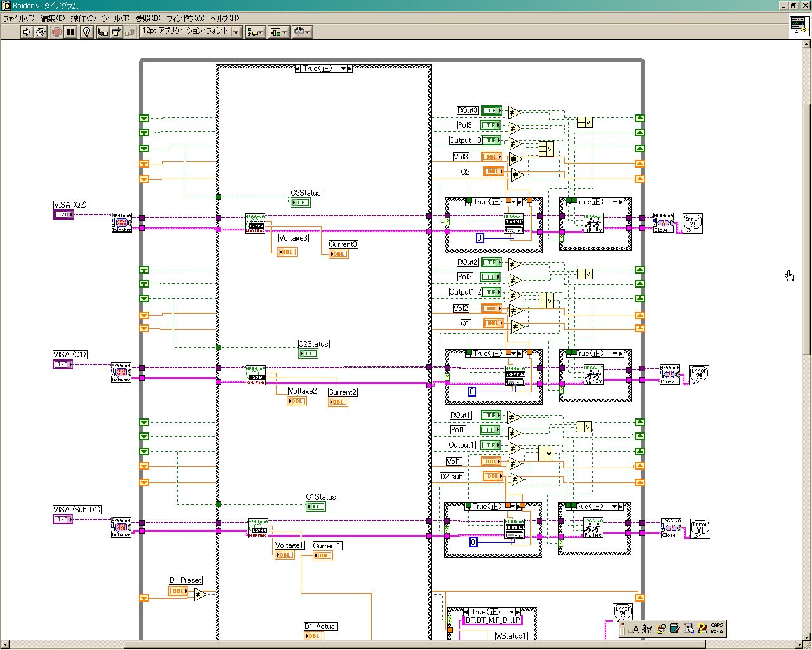This screenshot has width=812, height=650.
Task: Open the 12pt application font dropdown
Action: pyautogui.click(x=236, y=32)
